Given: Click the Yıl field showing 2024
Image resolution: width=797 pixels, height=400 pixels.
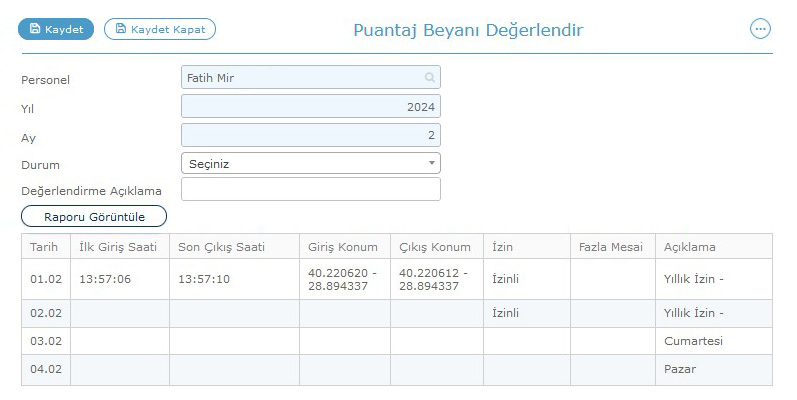Looking at the screenshot, I should click(x=311, y=107).
